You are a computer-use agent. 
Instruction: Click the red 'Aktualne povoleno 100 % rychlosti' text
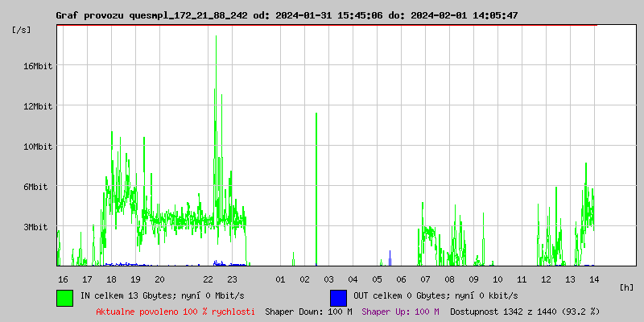175,312
